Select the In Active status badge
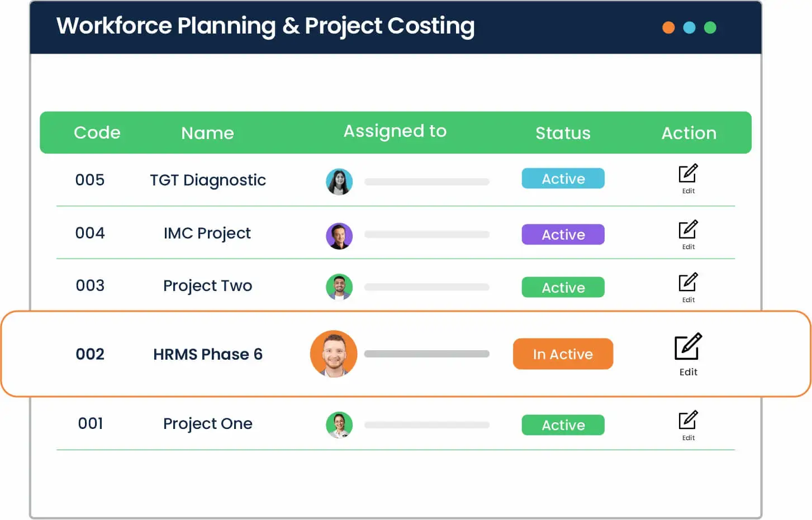812x520 pixels. click(563, 354)
